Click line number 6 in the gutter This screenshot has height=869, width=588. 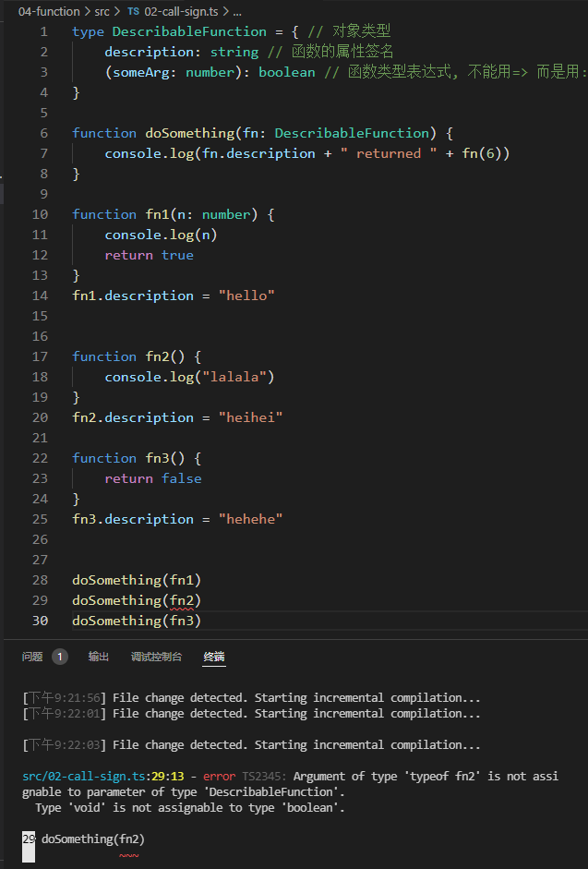point(43,133)
